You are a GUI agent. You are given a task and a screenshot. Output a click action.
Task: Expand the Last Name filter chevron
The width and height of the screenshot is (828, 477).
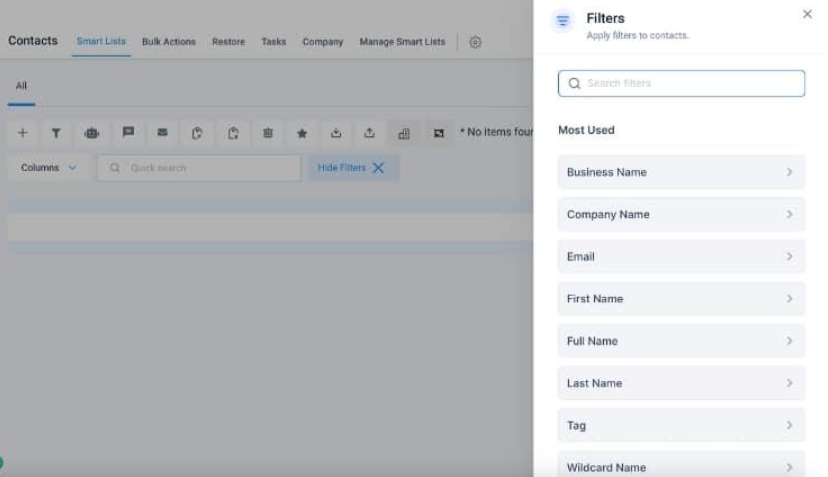pos(789,383)
